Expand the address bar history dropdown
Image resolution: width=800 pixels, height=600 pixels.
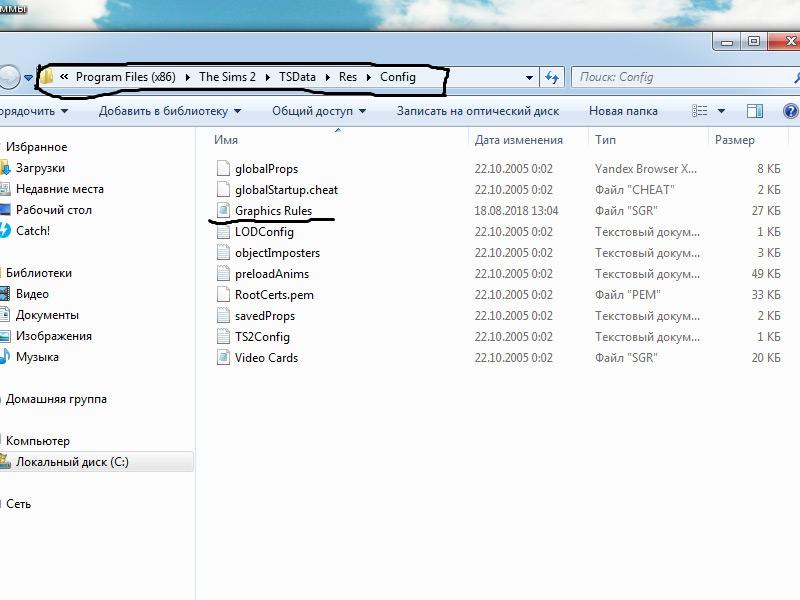point(529,78)
